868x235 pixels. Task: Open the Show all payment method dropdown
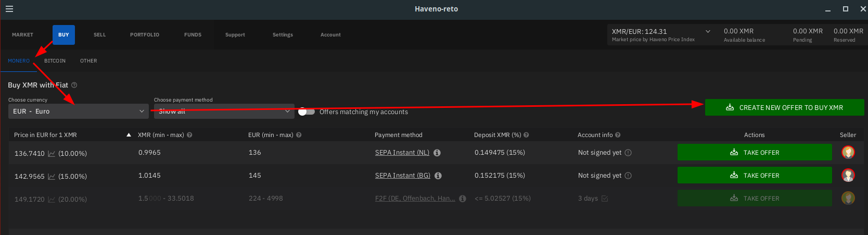[224, 111]
